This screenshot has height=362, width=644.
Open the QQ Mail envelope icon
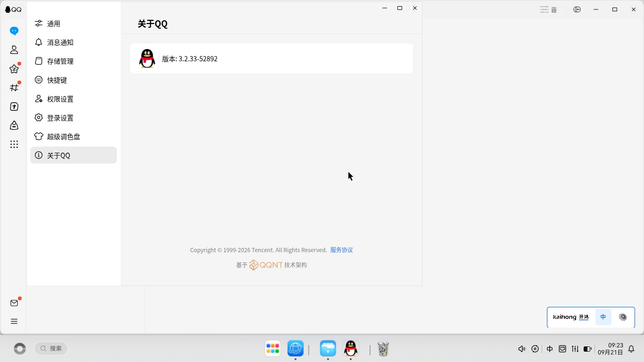point(14,303)
